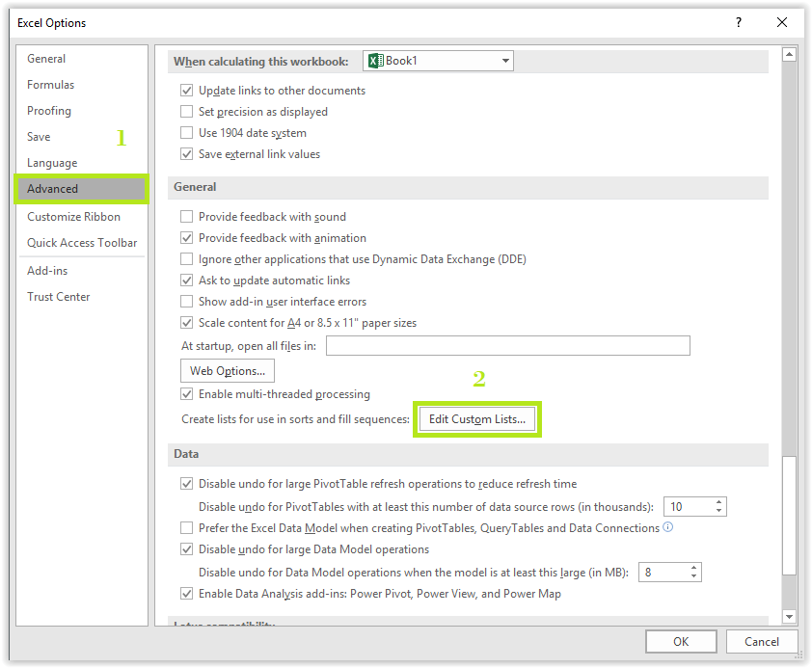The width and height of the screenshot is (812, 668).
Task: Click the vertical scrollbar thumb
Action: [789, 515]
